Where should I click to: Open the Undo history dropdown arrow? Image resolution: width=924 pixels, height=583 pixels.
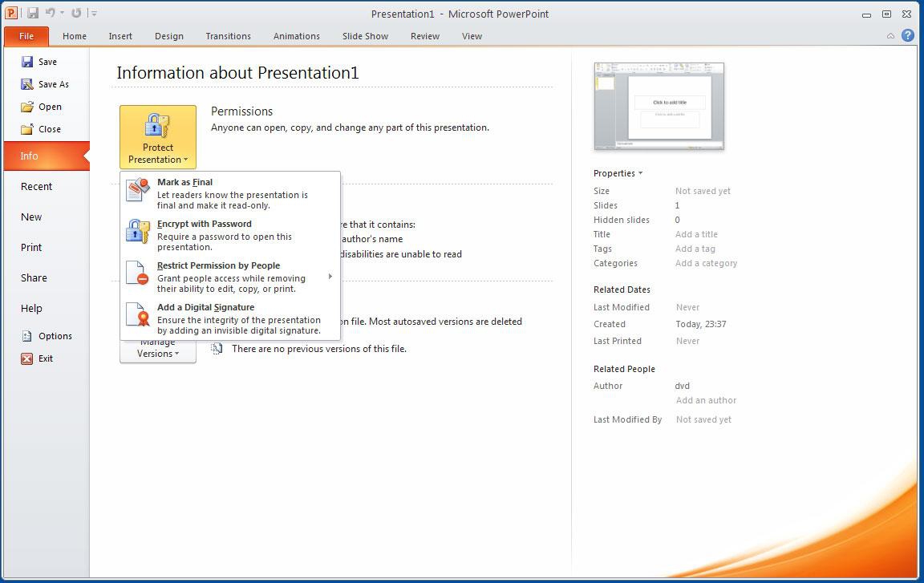click(62, 13)
